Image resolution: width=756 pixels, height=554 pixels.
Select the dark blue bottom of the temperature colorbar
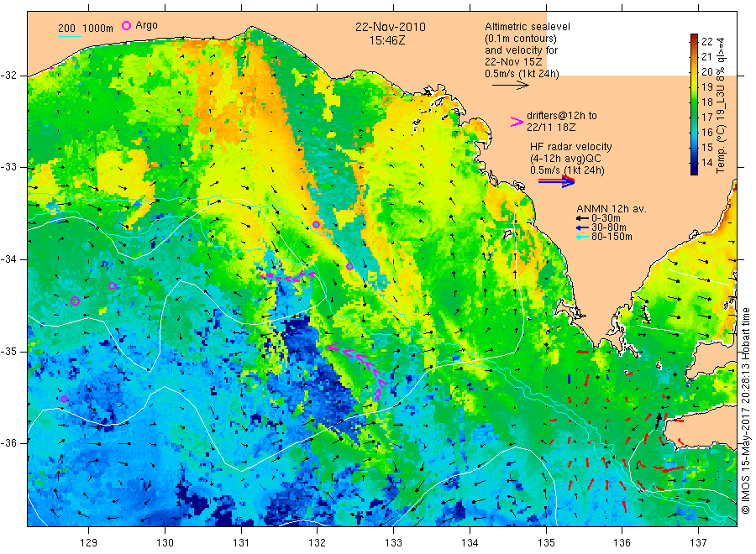tap(694, 170)
